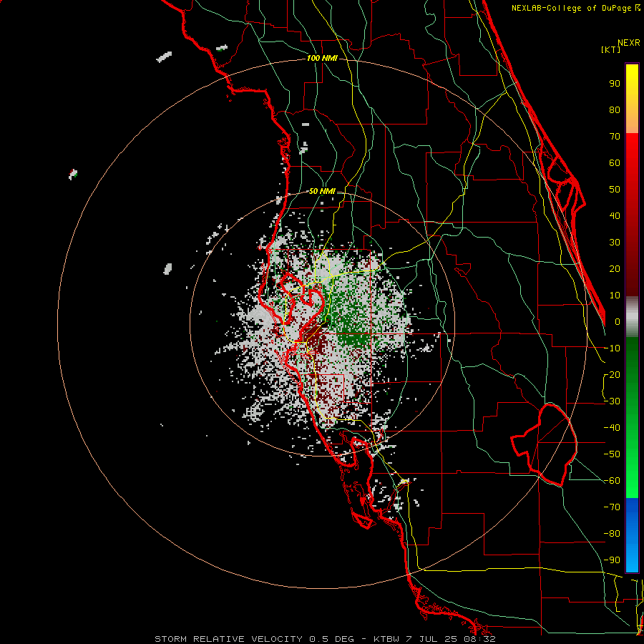
Task: Click the -80 value on the scale
Action: tap(612, 534)
